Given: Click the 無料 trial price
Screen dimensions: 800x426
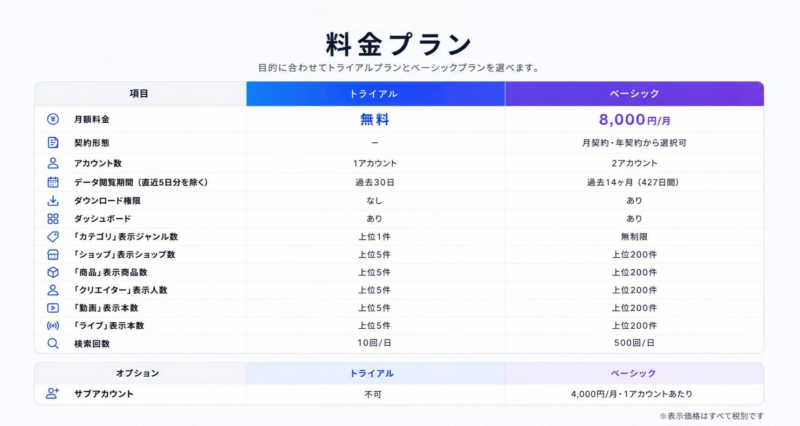Looking at the screenshot, I should click(375, 119).
